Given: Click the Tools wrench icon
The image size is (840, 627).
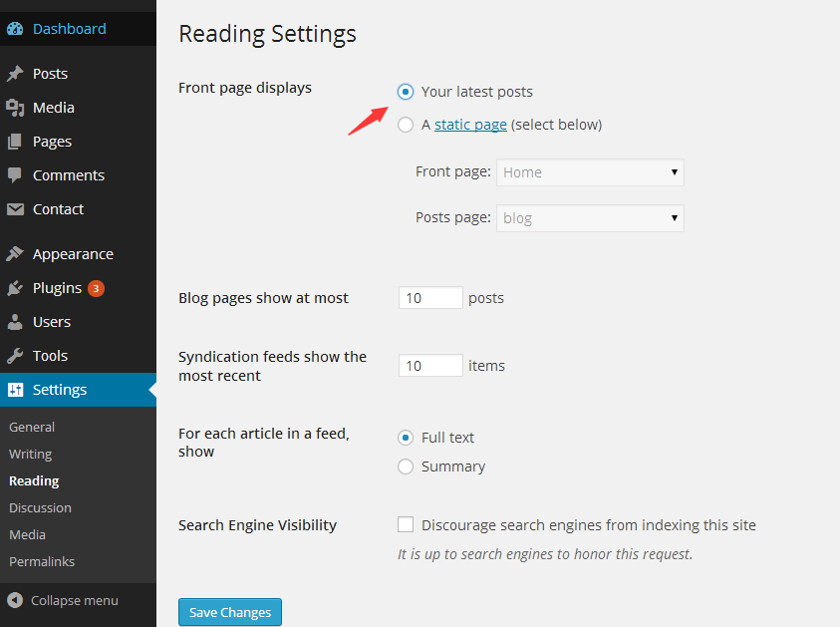Looking at the screenshot, I should click(15, 356).
